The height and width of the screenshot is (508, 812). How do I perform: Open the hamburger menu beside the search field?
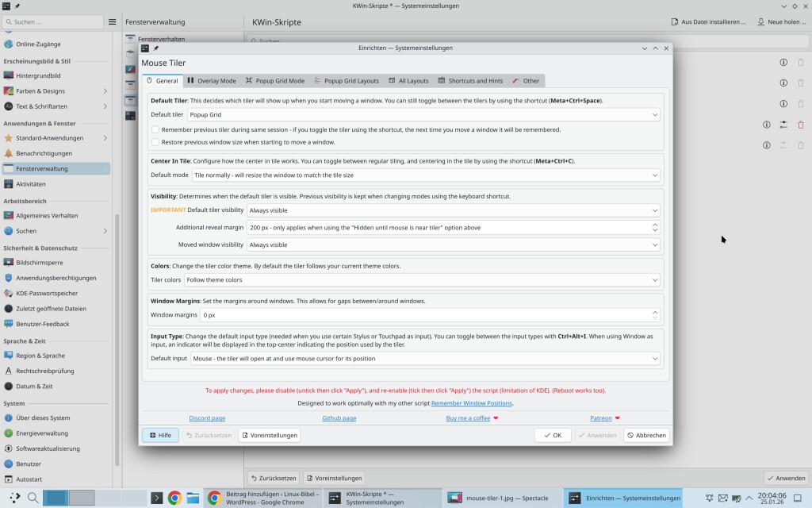[x=113, y=22]
